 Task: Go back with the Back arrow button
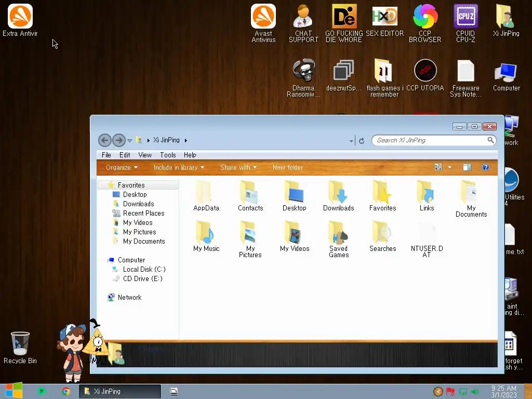point(104,140)
